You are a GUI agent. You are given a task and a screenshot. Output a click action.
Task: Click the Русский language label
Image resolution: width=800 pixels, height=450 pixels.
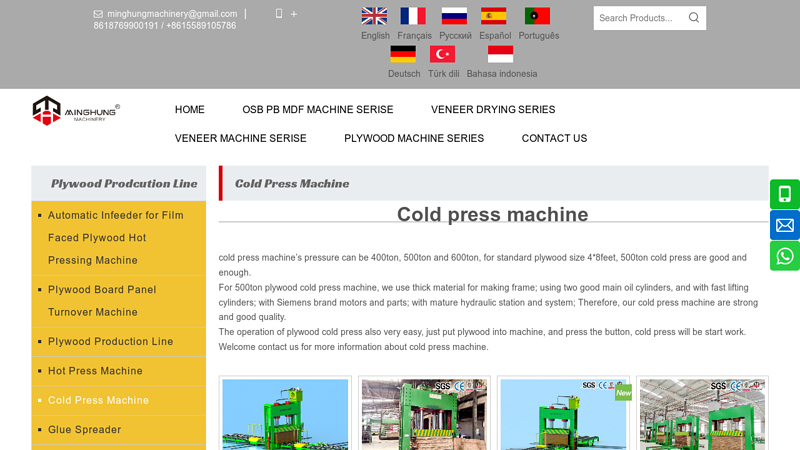click(x=455, y=36)
